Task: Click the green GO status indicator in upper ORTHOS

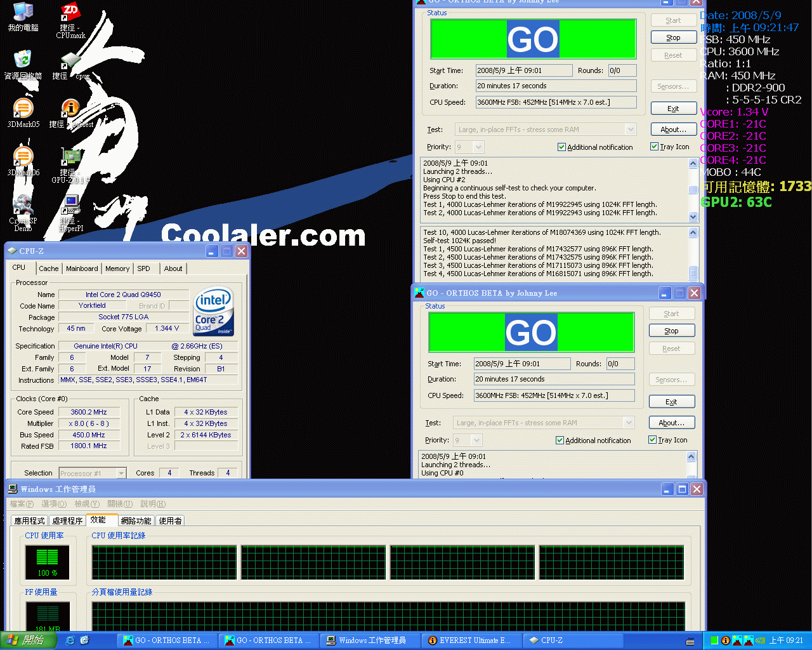Action: [x=533, y=39]
